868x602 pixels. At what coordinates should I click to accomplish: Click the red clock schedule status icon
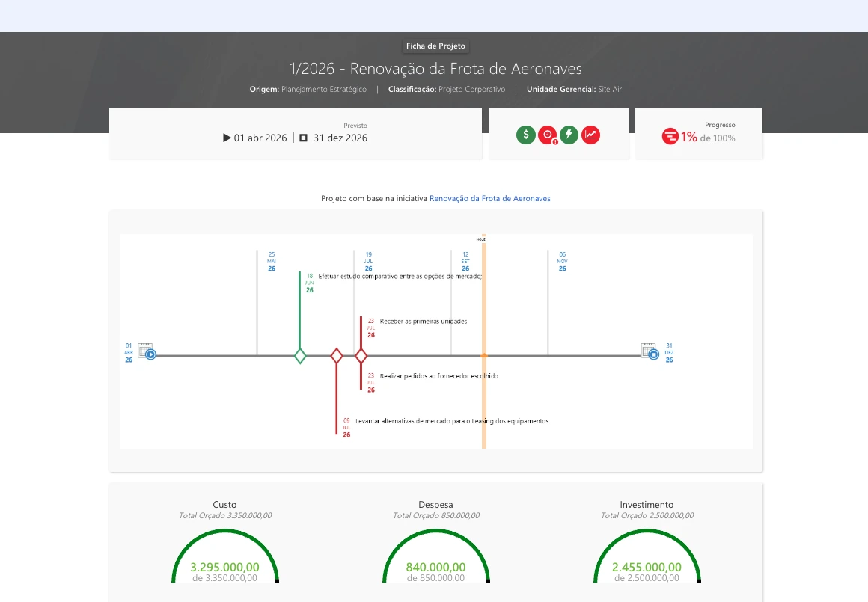548,135
